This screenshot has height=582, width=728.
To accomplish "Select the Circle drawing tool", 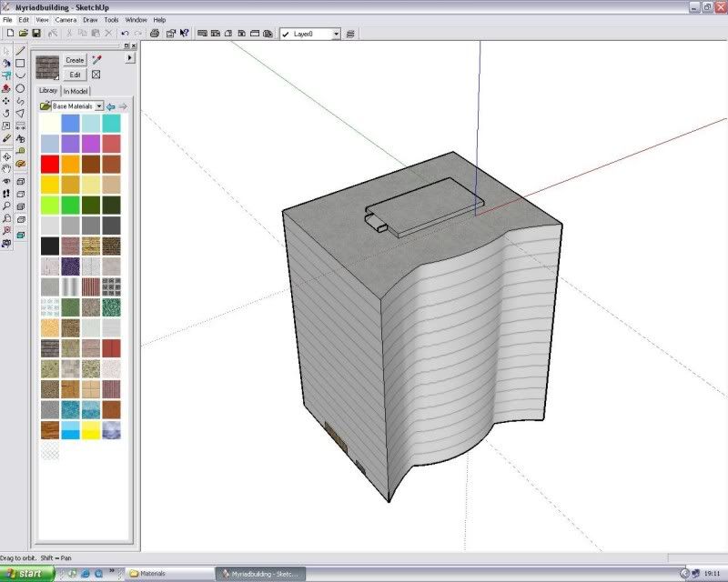I will [x=20, y=88].
